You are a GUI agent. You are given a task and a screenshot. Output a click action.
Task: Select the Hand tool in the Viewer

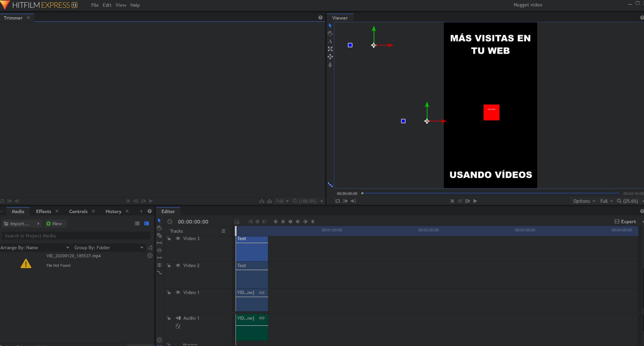tap(330, 33)
